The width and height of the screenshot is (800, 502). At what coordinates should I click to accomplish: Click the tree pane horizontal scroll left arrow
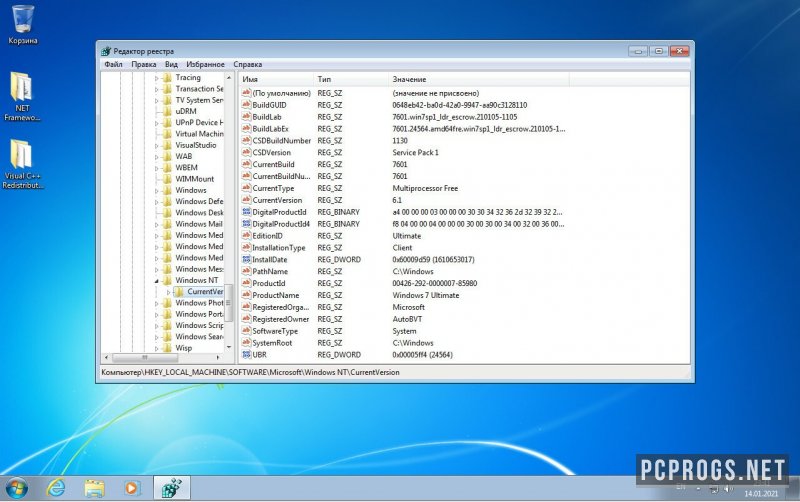pyautogui.click(x=106, y=357)
